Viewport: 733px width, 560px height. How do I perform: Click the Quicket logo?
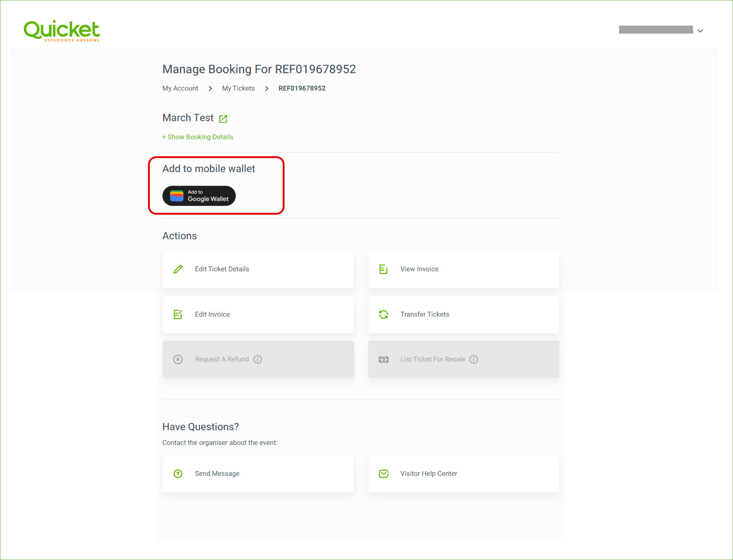62,31
